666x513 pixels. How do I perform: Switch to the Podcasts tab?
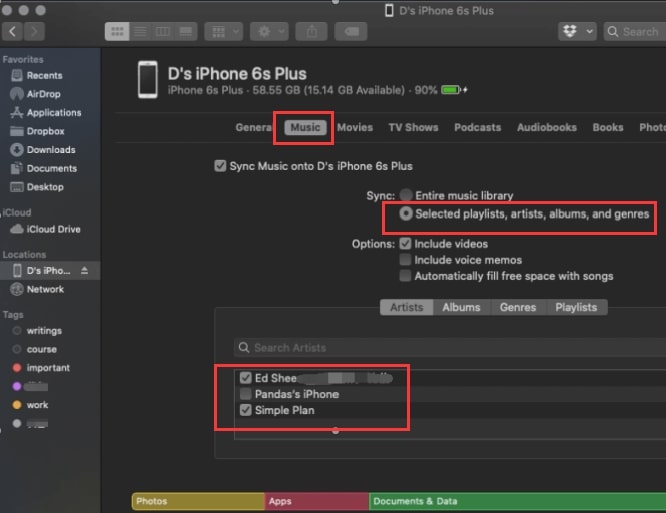(x=477, y=127)
